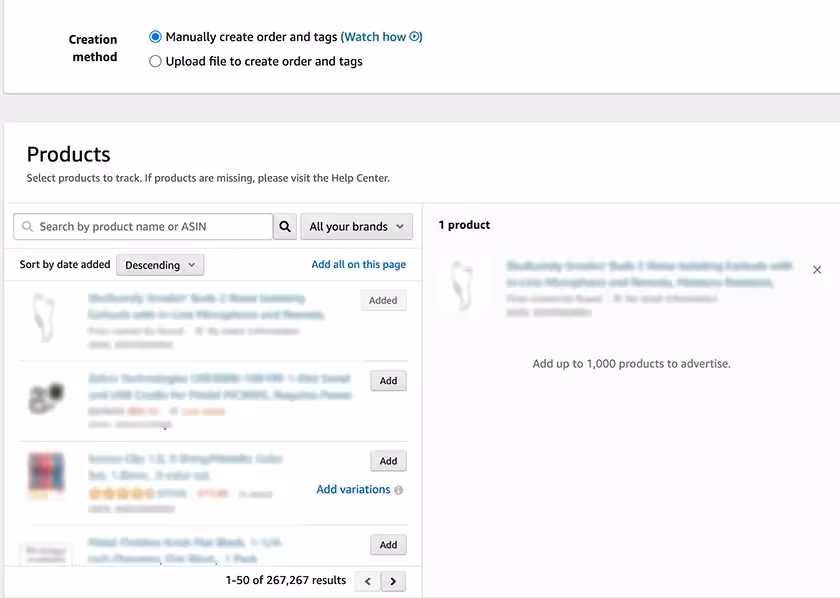Click the 'Add' button on the second product
840x598 pixels.
tap(388, 380)
